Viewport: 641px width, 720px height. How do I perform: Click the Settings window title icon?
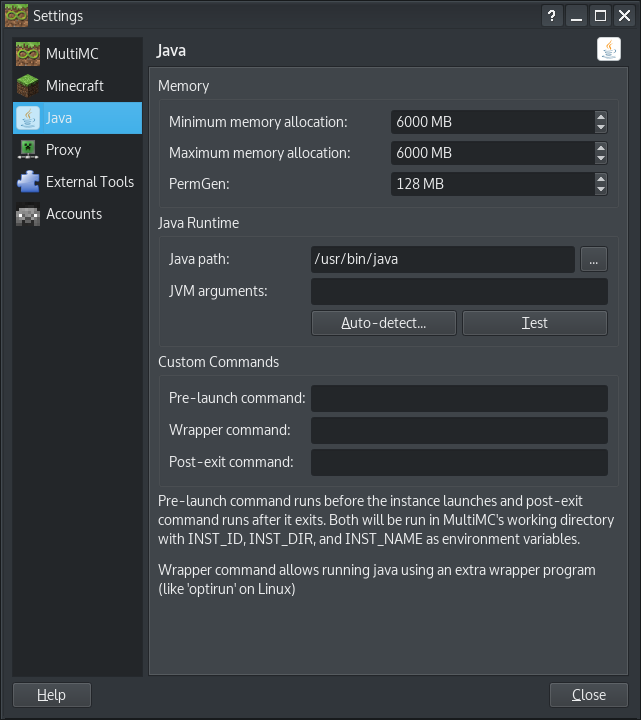(17, 16)
